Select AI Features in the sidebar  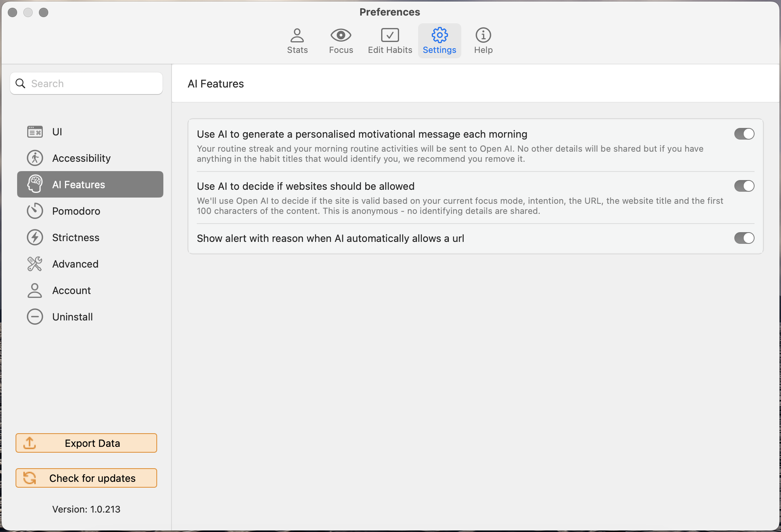(90, 184)
